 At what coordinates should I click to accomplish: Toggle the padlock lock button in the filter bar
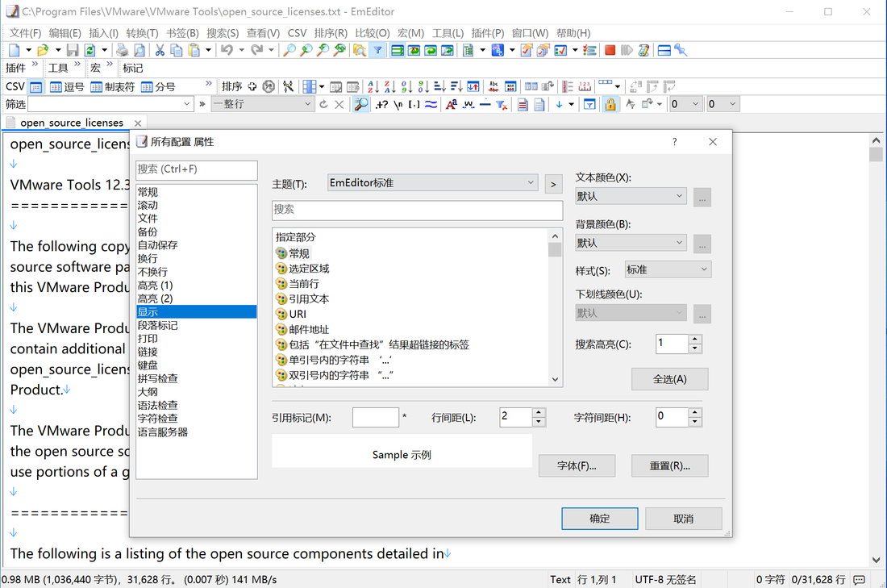(x=610, y=104)
